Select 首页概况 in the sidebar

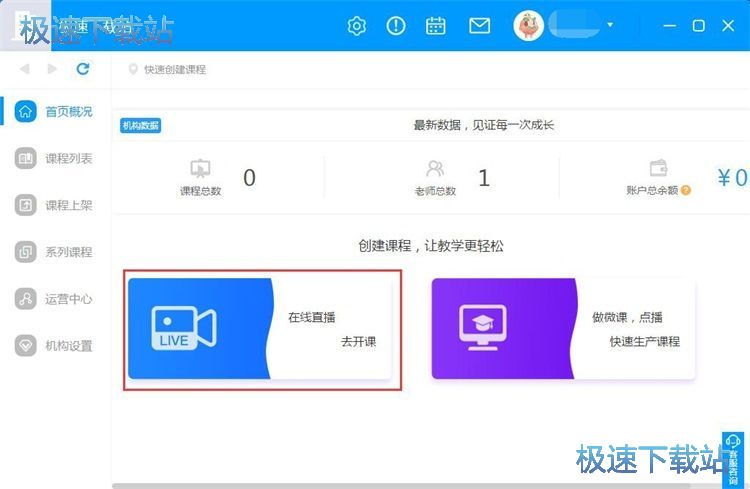point(54,111)
